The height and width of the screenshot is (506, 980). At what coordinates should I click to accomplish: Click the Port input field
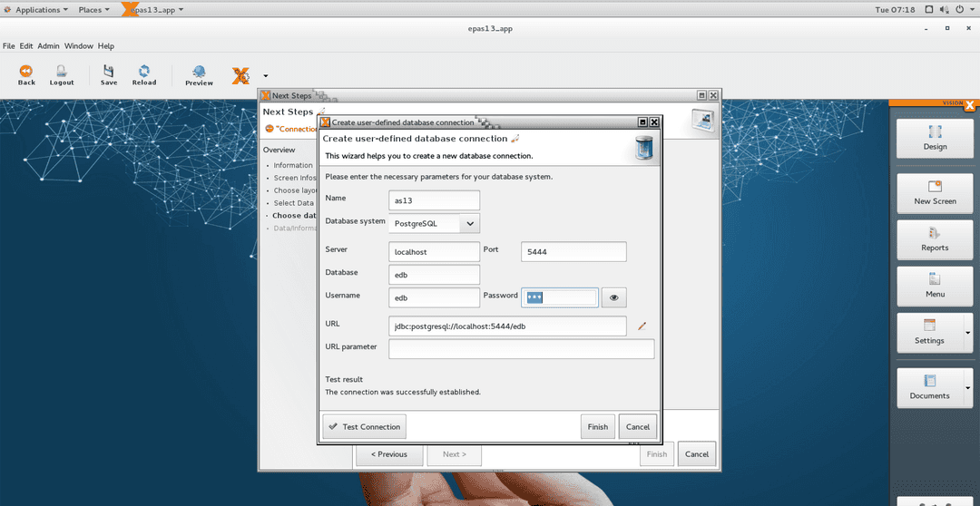573,251
